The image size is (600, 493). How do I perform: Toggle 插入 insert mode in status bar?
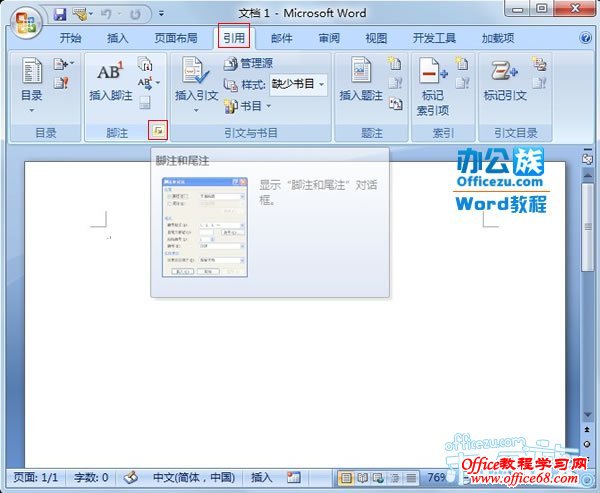(261, 477)
